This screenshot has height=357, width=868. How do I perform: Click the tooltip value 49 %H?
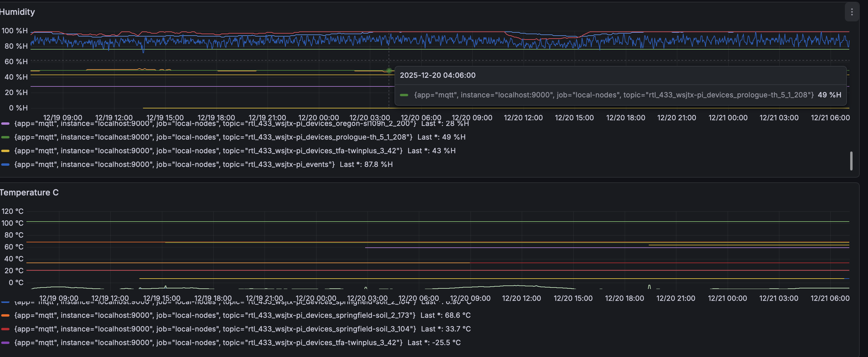pyautogui.click(x=829, y=95)
